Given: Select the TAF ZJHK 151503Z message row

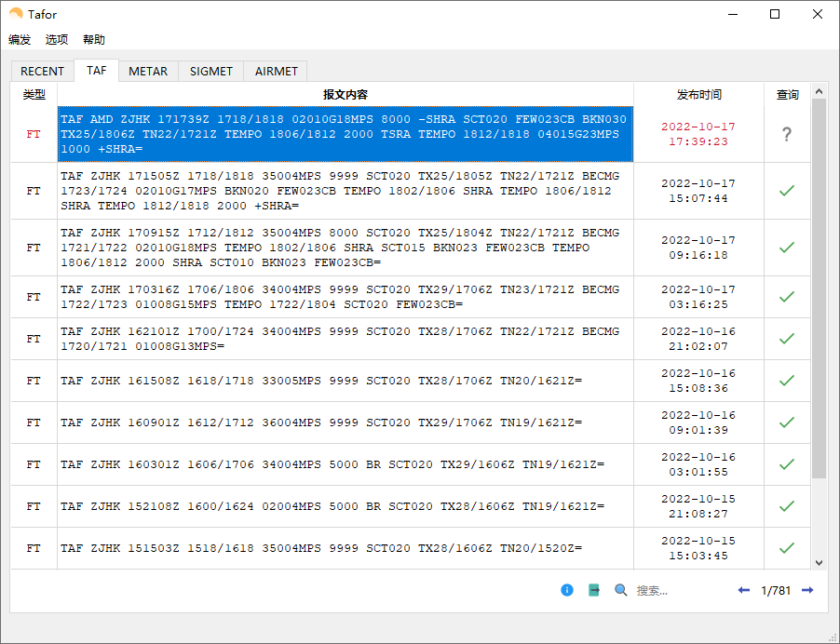Looking at the screenshot, I should 345,547.
